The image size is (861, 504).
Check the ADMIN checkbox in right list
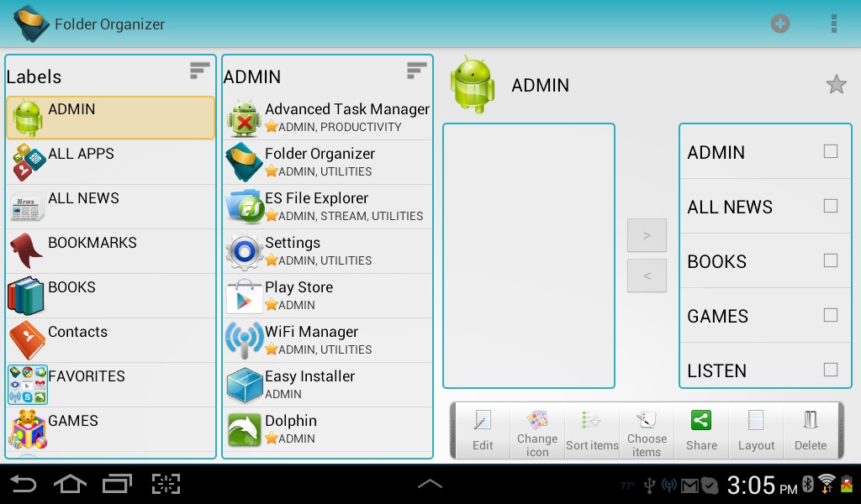[830, 151]
